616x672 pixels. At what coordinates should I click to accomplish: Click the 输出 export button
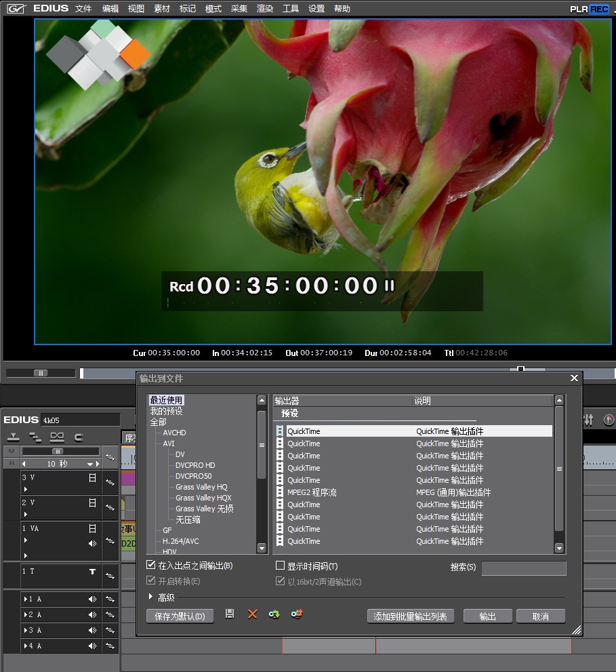(x=487, y=616)
